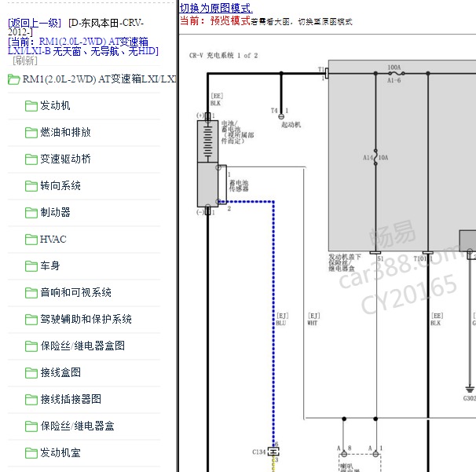This screenshot has width=476, height=472.
Task: Click the battery symbol in the wiring diagram
Action: (207, 141)
